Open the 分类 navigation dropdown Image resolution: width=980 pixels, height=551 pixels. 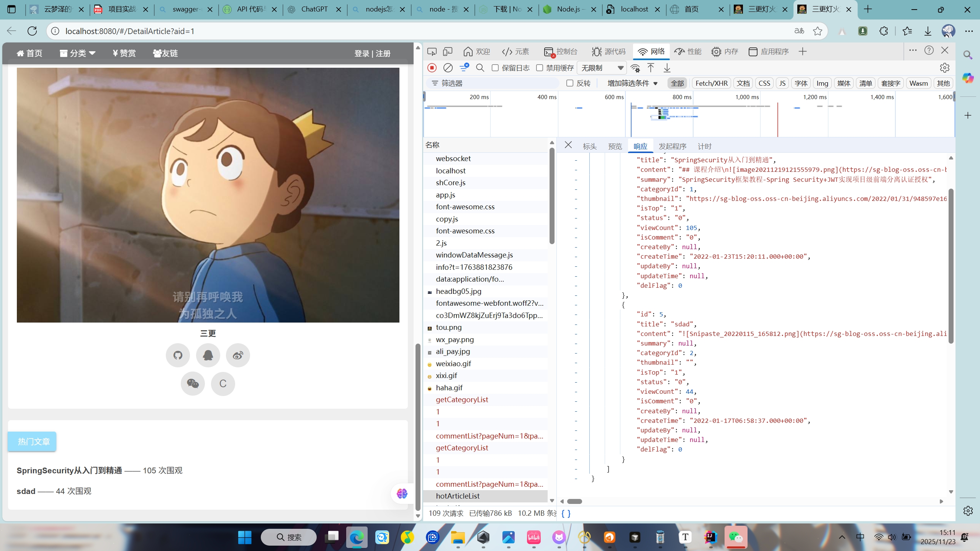pyautogui.click(x=78, y=53)
